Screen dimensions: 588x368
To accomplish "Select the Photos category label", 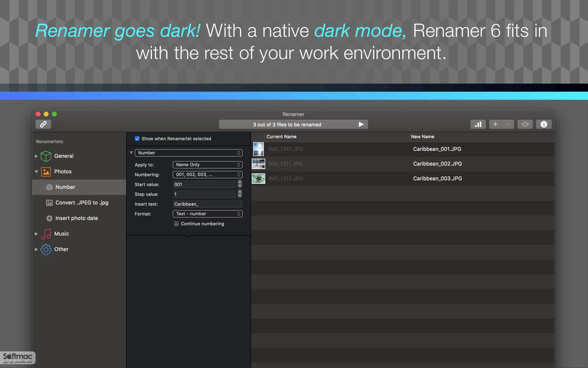I will (x=63, y=171).
